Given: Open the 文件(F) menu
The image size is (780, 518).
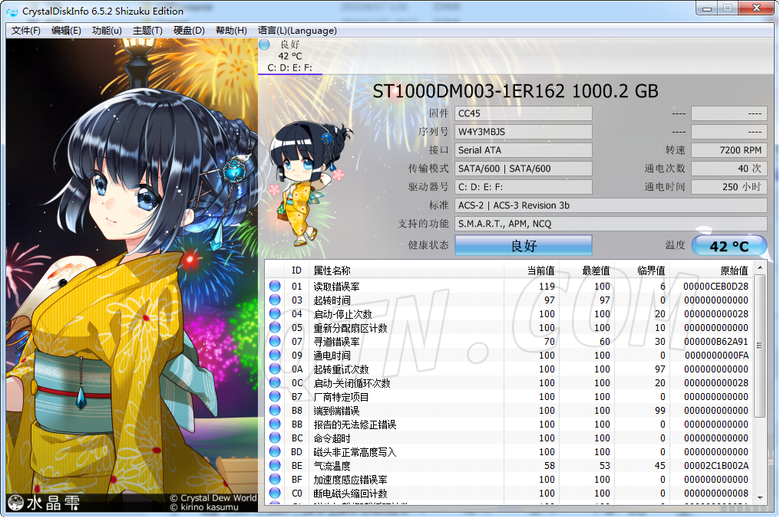Looking at the screenshot, I should click(26, 30).
